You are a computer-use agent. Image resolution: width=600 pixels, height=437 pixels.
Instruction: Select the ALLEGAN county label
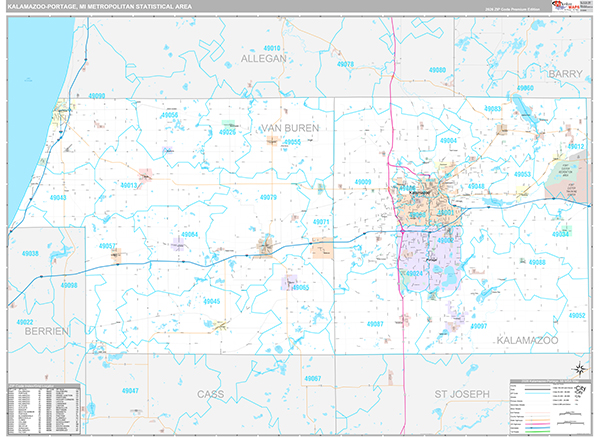(x=264, y=58)
